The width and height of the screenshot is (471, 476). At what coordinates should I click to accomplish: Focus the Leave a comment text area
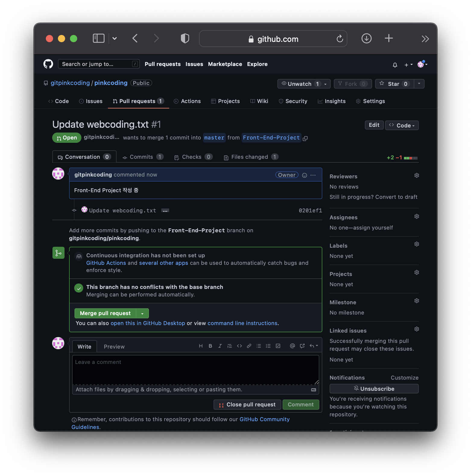[x=196, y=370]
